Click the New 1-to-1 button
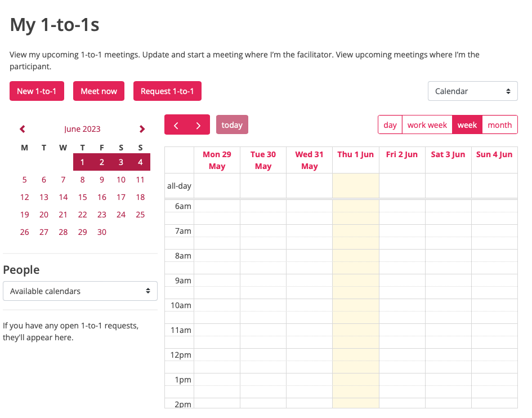The height and width of the screenshot is (418, 532). coord(37,91)
